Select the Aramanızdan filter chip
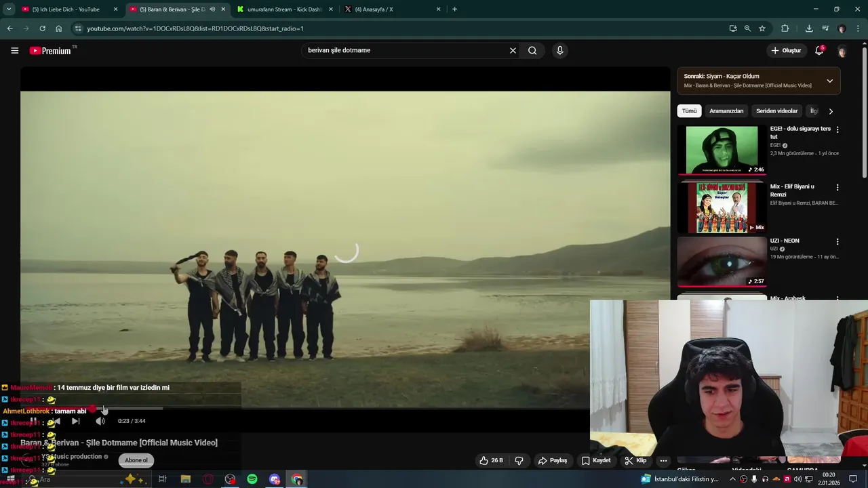 point(726,111)
